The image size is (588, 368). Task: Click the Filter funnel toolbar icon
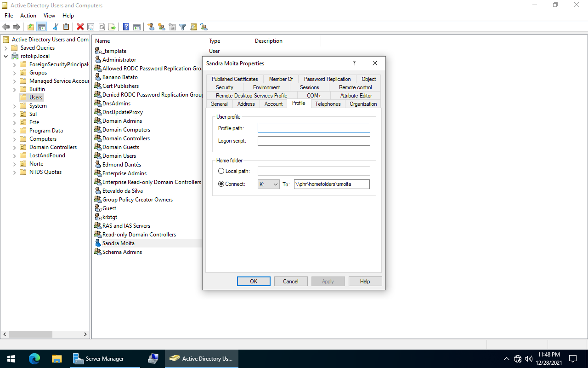[182, 27]
